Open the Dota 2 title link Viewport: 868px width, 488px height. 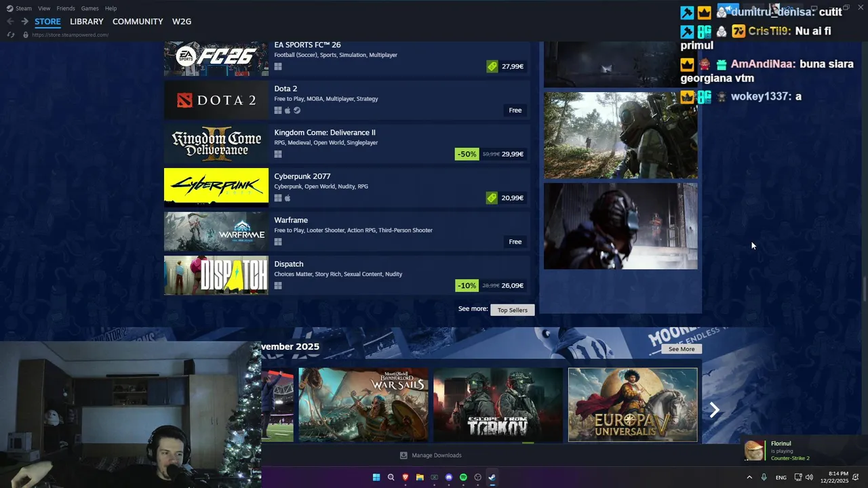pyautogui.click(x=285, y=89)
